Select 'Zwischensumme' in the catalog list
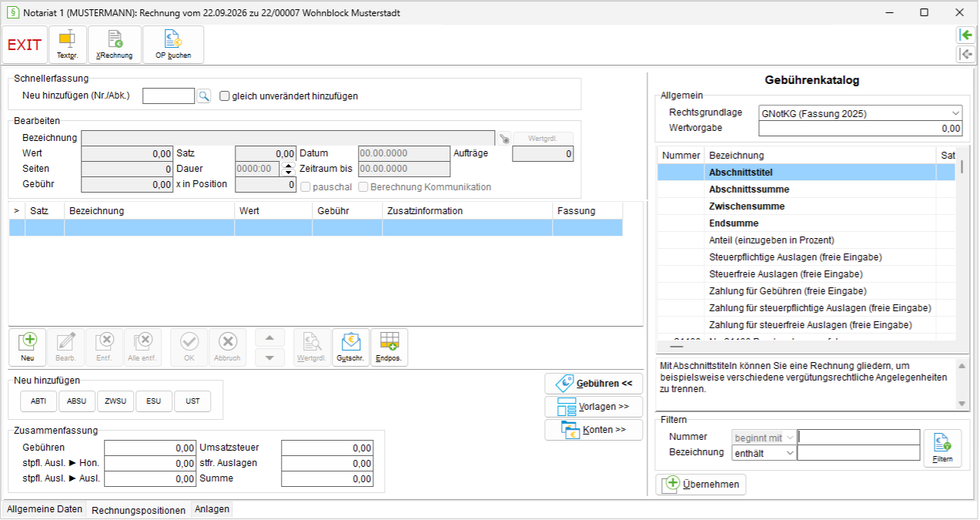Image resolution: width=980 pixels, height=520 pixels. click(x=806, y=206)
